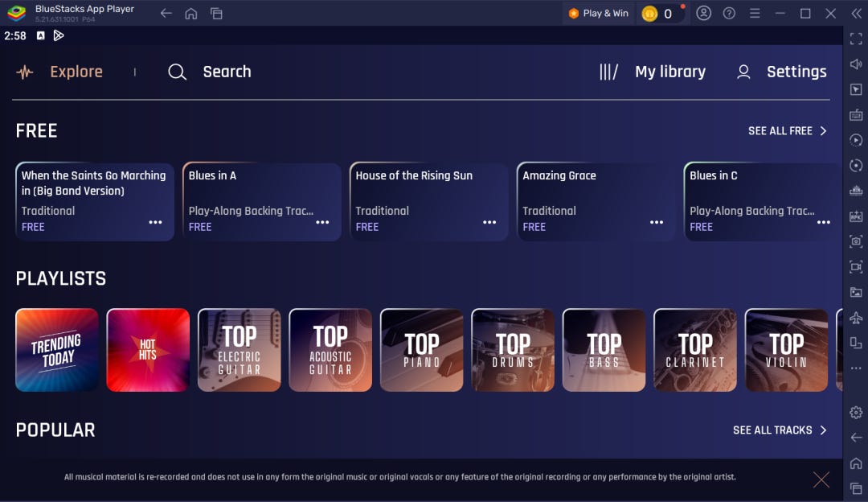
Task: Open the TOP PIANO playlist thumbnail
Action: point(421,349)
